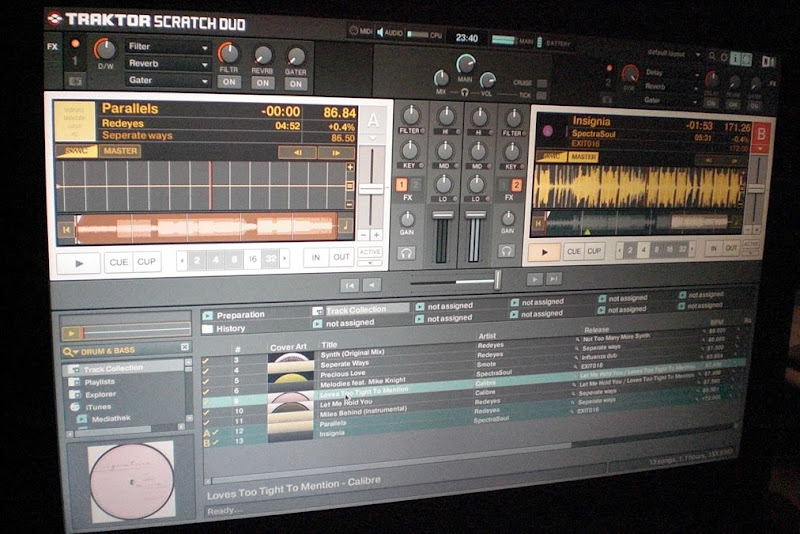The height and width of the screenshot is (534, 800).
Task: Jump to track start in deck A stripe
Action: 66,230
